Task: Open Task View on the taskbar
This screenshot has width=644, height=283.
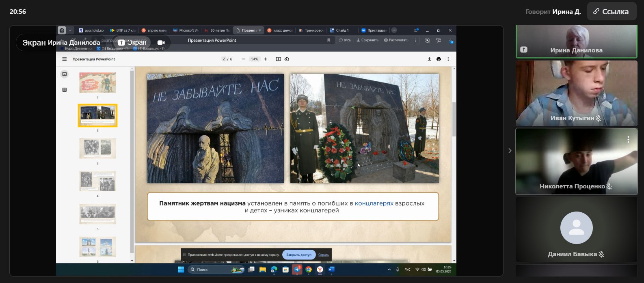Action: (x=252, y=270)
